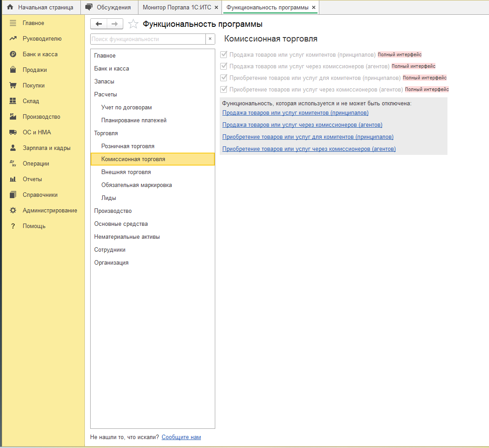Select Главное in functionality list
The height and width of the screenshot is (448, 489).
[152, 55]
